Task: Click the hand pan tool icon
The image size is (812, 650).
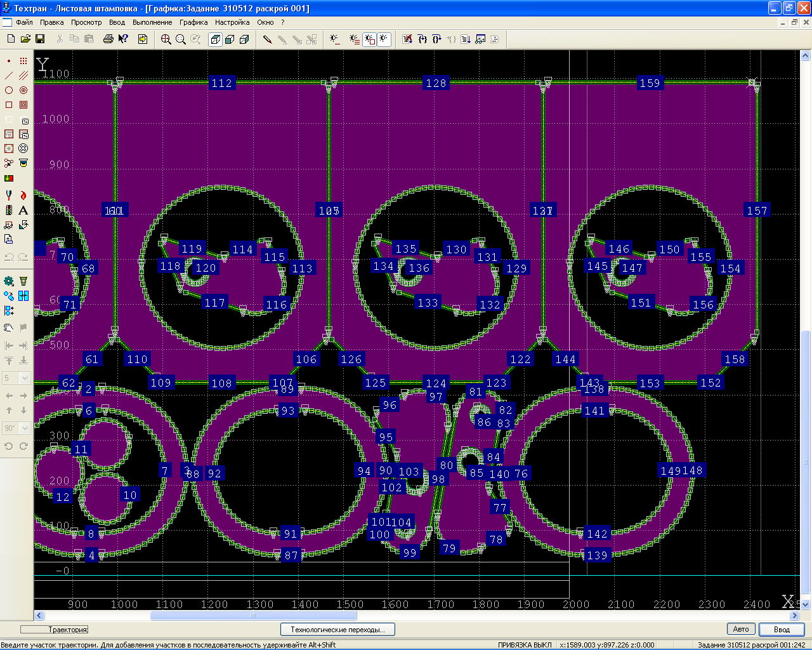Action: point(9,328)
